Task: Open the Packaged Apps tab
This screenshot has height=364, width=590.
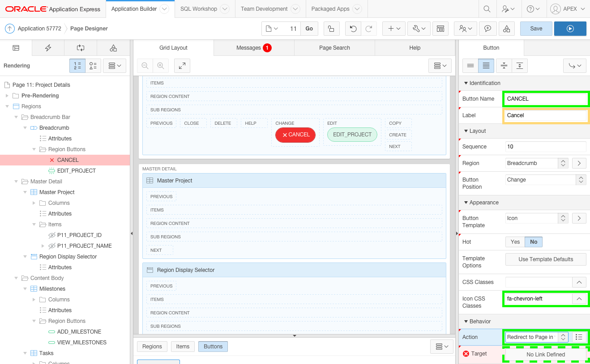Action: coord(336,9)
